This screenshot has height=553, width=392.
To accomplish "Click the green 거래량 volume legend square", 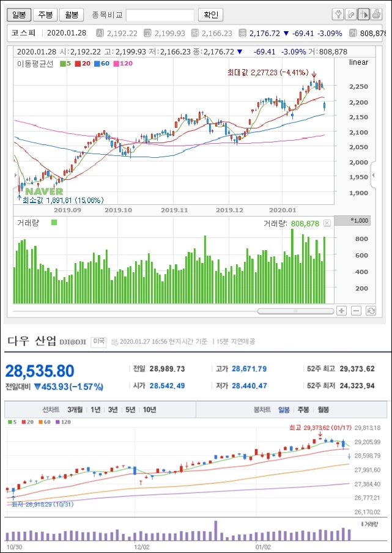I will coord(54,223).
